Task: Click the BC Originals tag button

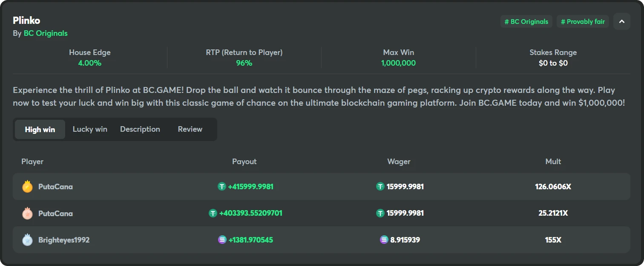Action: tap(526, 21)
